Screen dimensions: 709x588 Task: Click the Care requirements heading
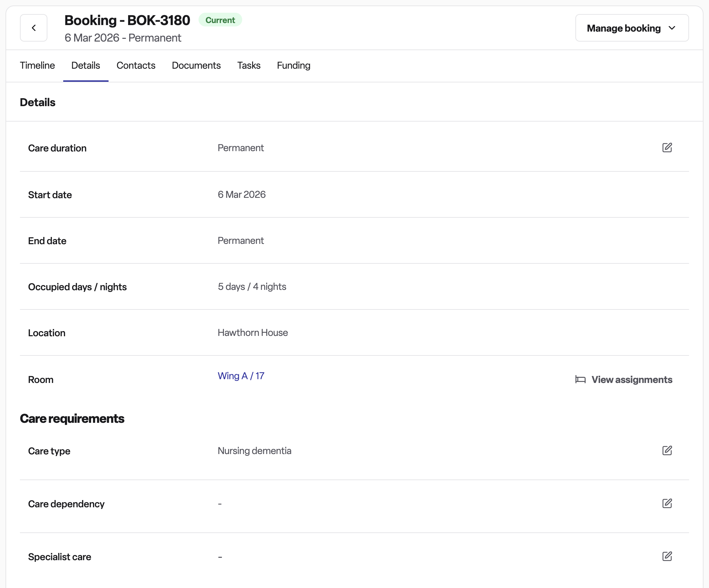click(x=72, y=418)
